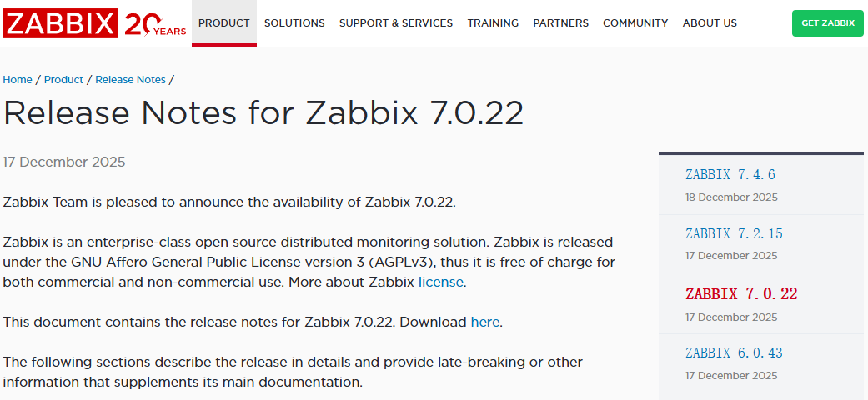This screenshot has width=868, height=400.
Task: Follow the Zabbix license link
Action: pos(440,282)
